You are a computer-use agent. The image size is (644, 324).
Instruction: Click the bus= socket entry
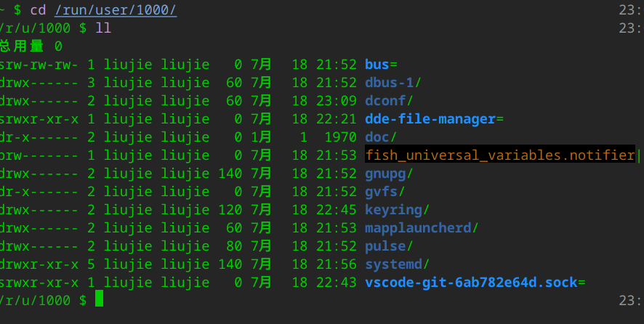click(380, 65)
